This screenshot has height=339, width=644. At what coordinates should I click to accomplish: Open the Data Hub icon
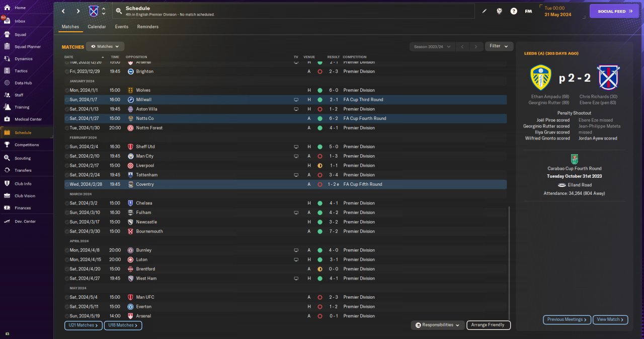coord(7,83)
